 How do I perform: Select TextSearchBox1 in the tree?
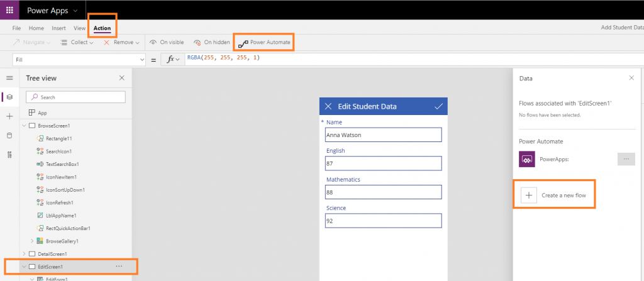[x=62, y=164]
